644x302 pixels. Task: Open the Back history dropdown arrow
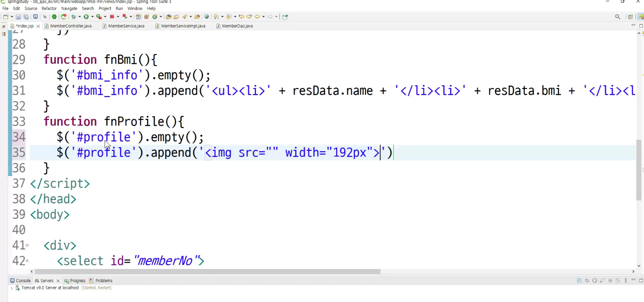[263, 17]
